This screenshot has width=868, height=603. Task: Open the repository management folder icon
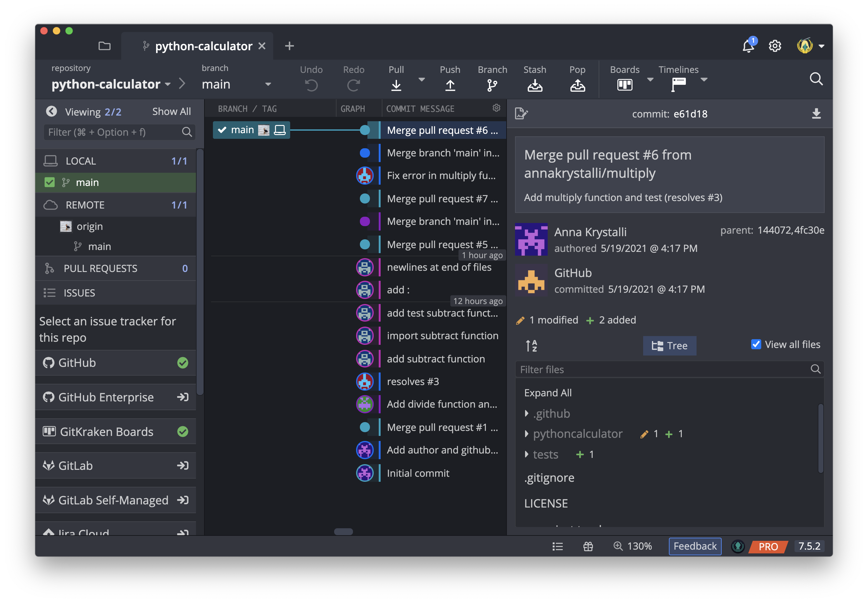coord(104,46)
